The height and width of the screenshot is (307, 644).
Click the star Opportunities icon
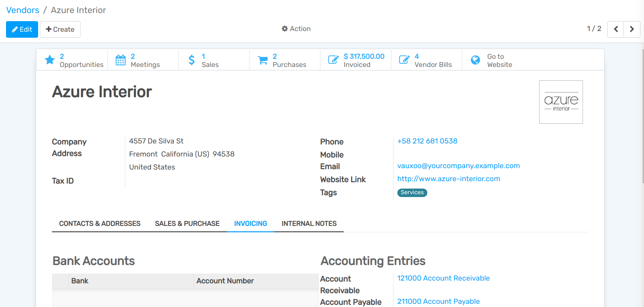pos(50,60)
